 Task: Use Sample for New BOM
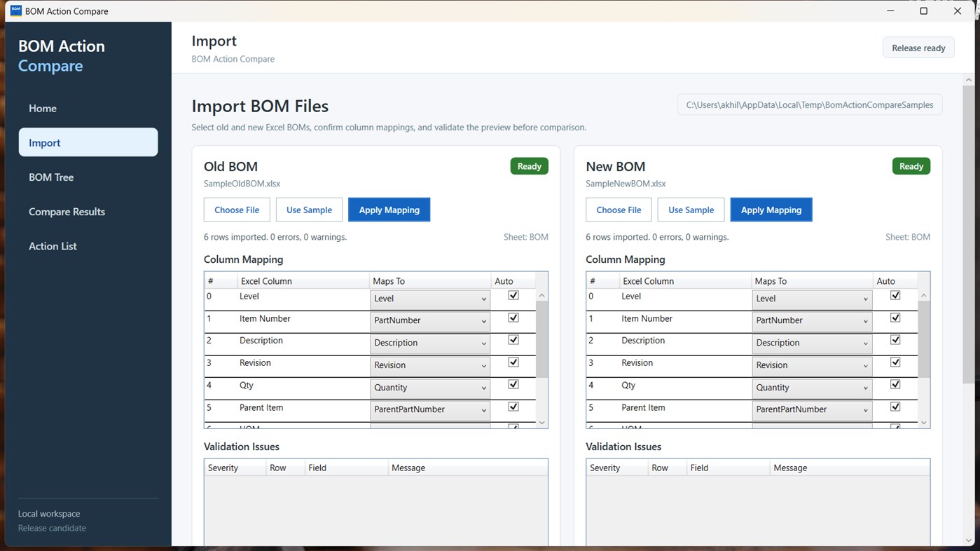pos(691,210)
